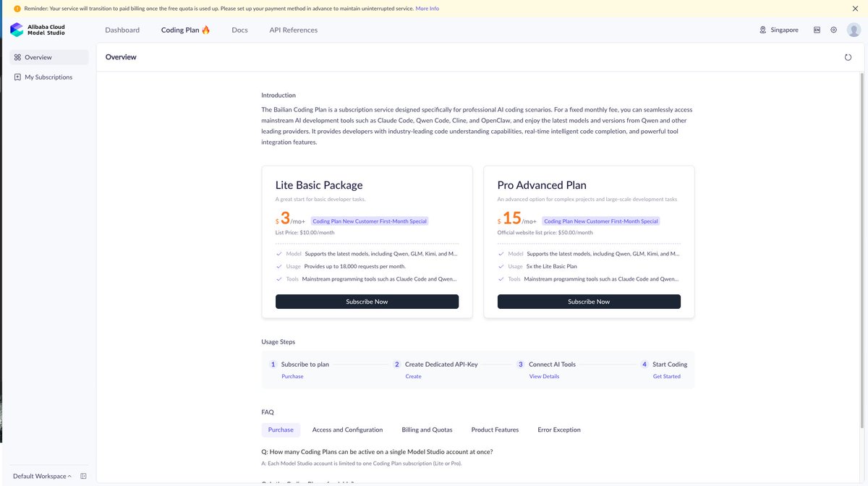868x486 pixels.
Task: Click step 4 number badge
Action: pyautogui.click(x=644, y=364)
